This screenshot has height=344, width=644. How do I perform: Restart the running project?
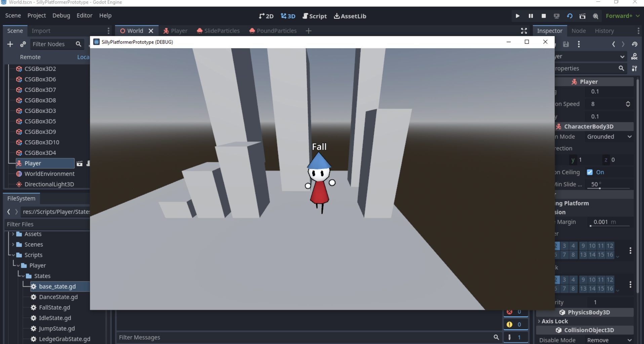[x=570, y=16]
